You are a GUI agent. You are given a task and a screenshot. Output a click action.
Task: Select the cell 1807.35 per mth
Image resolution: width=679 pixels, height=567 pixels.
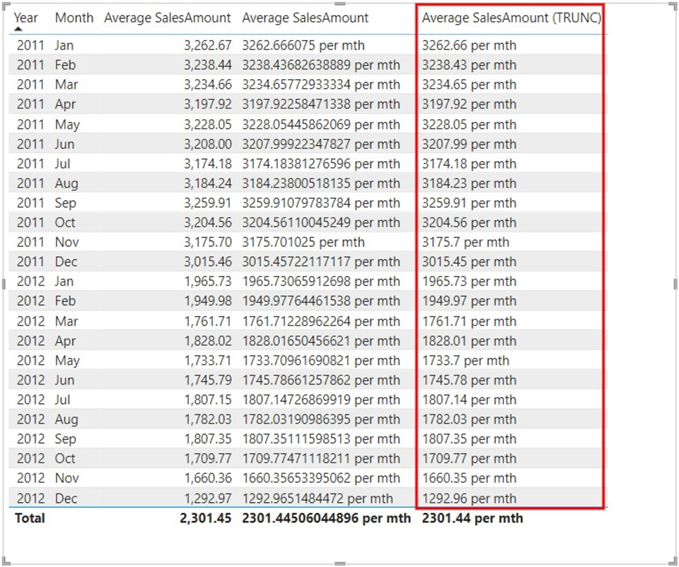(x=469, y=439)
